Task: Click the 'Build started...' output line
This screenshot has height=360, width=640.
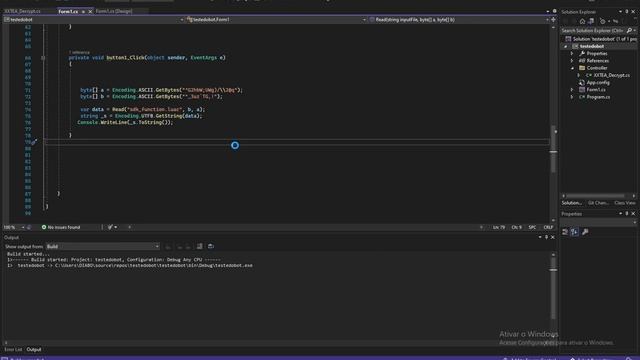Action: tap(28, 254)
